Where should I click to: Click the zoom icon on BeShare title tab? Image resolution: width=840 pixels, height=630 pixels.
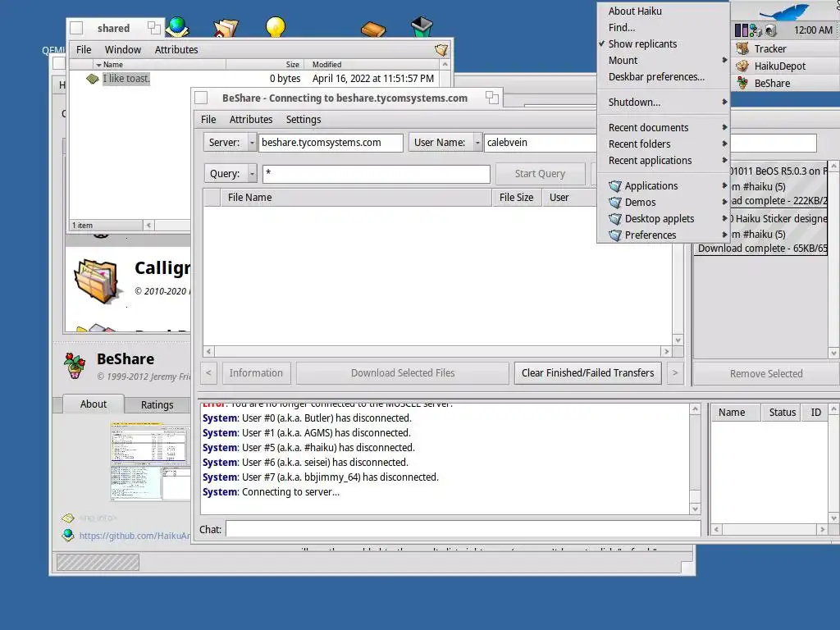pyautogui.click(x=492, y=98)
